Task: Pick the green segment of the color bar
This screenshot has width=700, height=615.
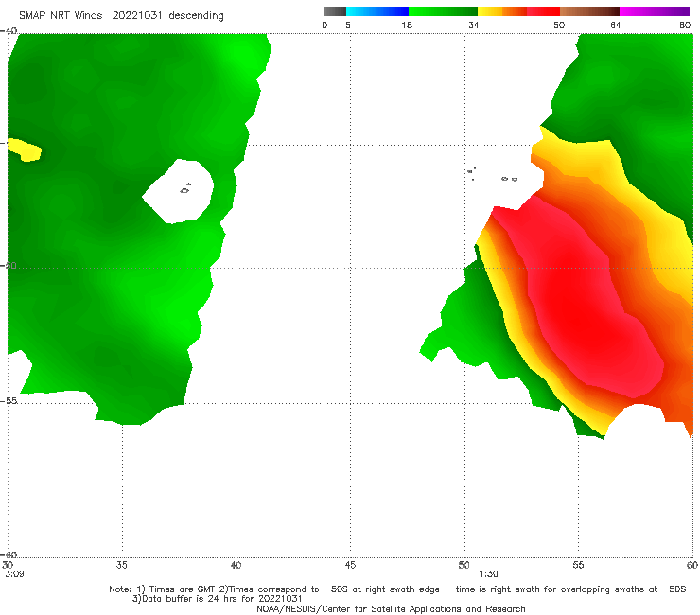Action: pyautogui.click(x=444, y=11)
